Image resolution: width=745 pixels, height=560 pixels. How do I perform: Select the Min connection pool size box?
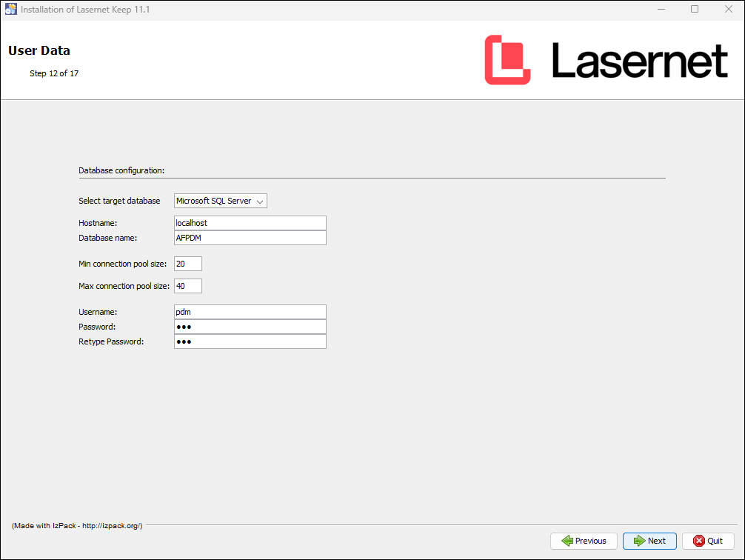click(187, 264)
